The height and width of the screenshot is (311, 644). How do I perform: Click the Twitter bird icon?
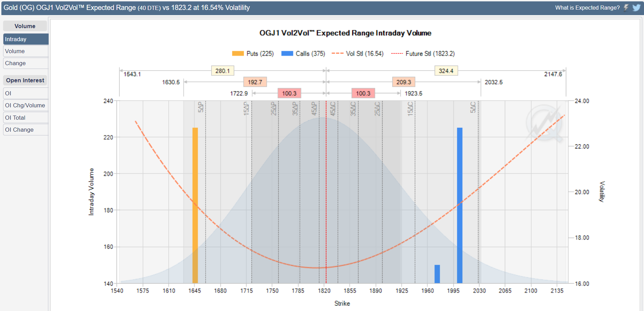pos(636,8)
